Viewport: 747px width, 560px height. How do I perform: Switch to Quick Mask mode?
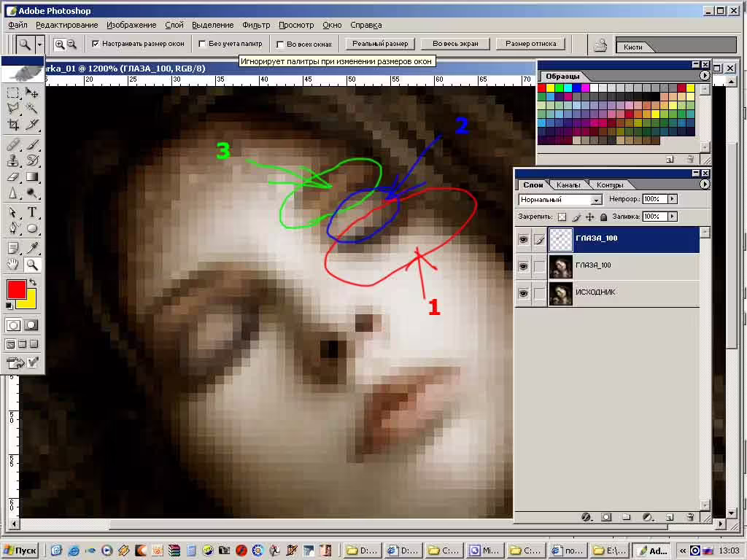coord(31,325)
